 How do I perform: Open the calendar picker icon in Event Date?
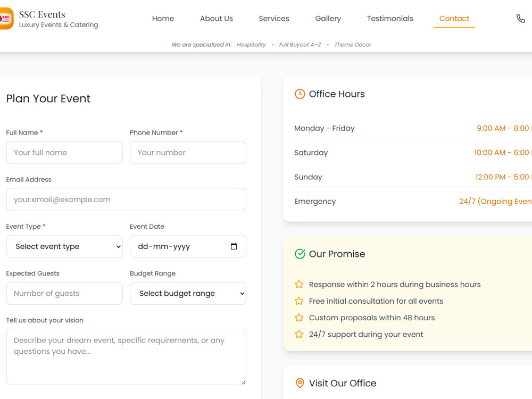(234, 246)
